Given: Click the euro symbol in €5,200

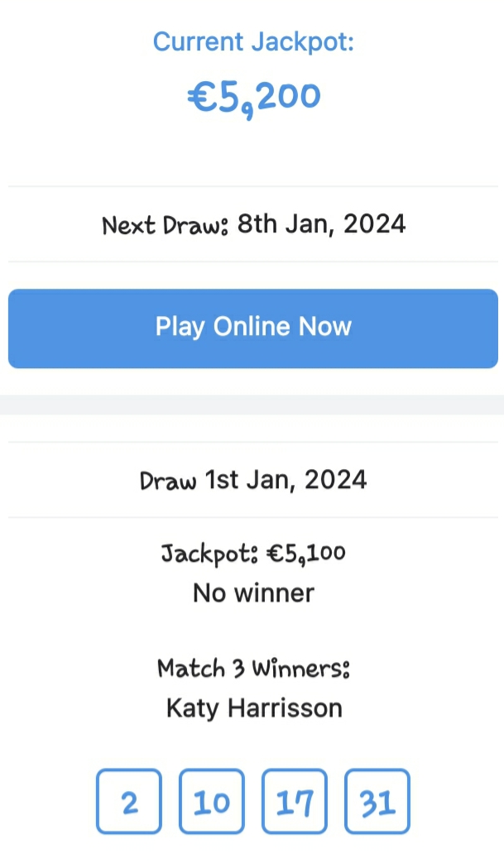Looking at the screenshot, I should pyautogui.click(x=200, y=98).
